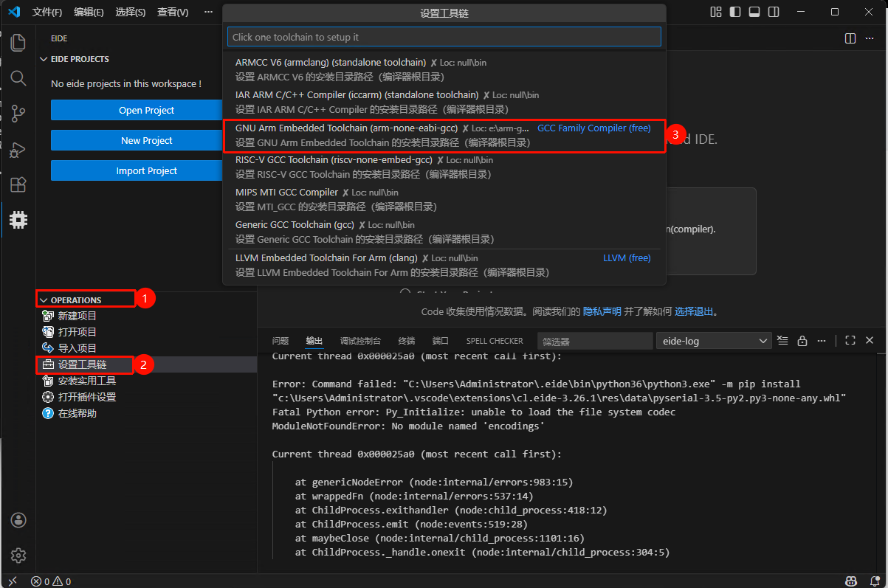The height and width of the screenshot is (588, 888).
Task: Open the Run and Debug view
Action: coord(18,150)
